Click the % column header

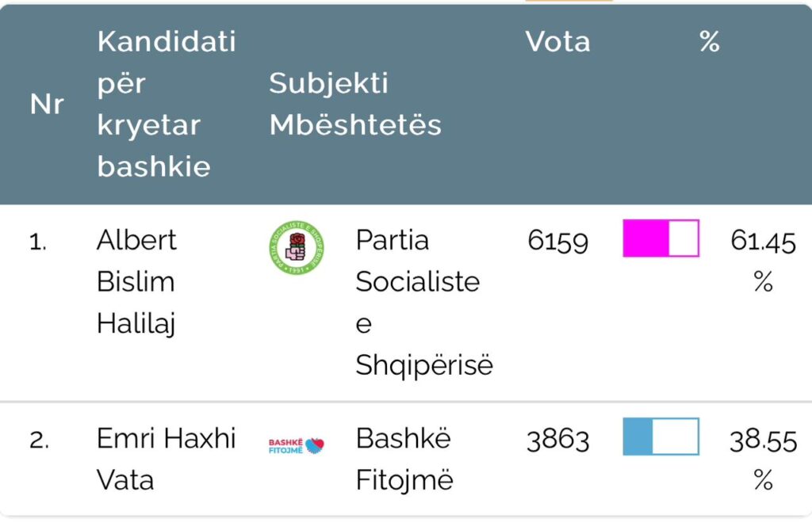coord(710,41)
